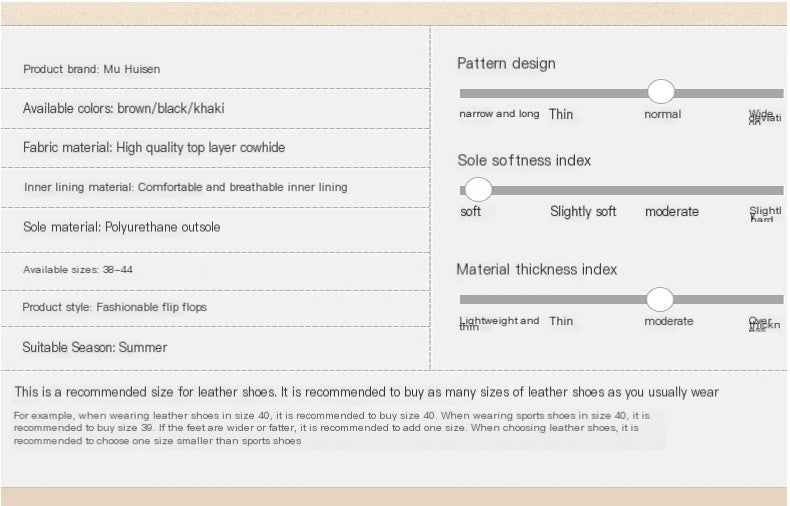Select "narrow and long" under Pattern design
The width and height of the screenshot is (790, 506).
tap(499, 114)
